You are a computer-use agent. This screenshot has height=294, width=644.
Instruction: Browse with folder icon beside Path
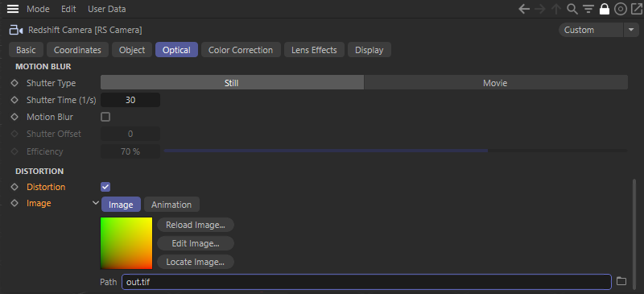click(x=621, y=281)
